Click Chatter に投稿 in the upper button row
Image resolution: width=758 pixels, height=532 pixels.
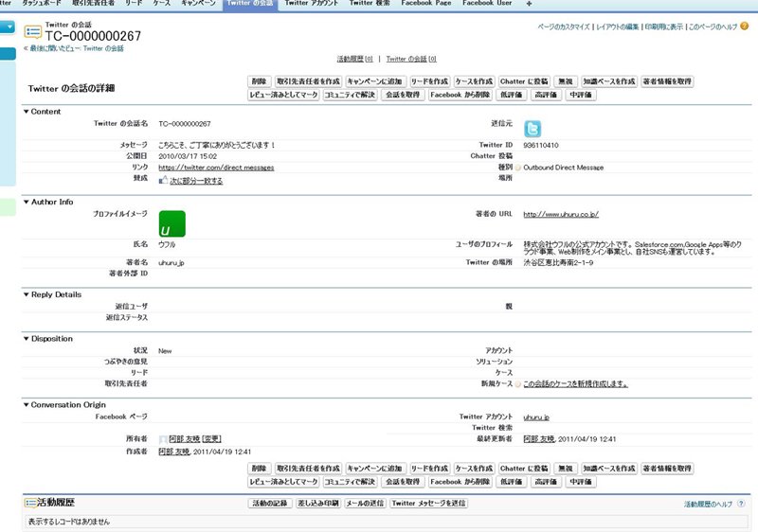[x=524, y=81]
